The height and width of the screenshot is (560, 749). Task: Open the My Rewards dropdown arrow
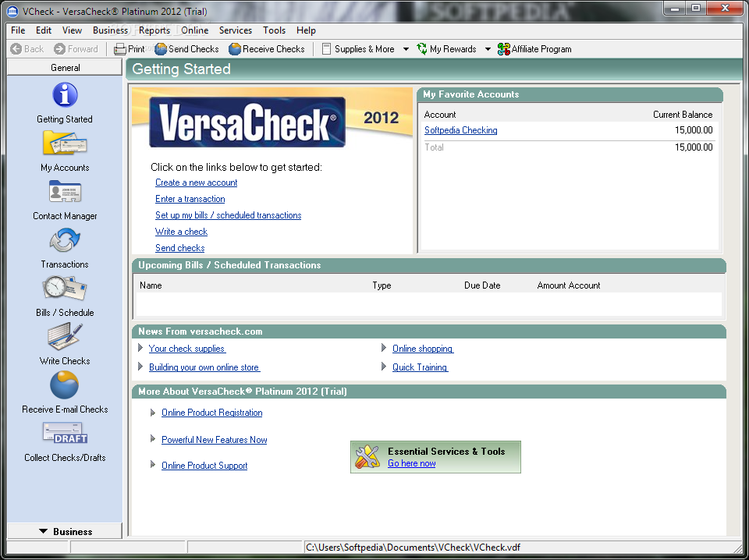tap(488, 48)
